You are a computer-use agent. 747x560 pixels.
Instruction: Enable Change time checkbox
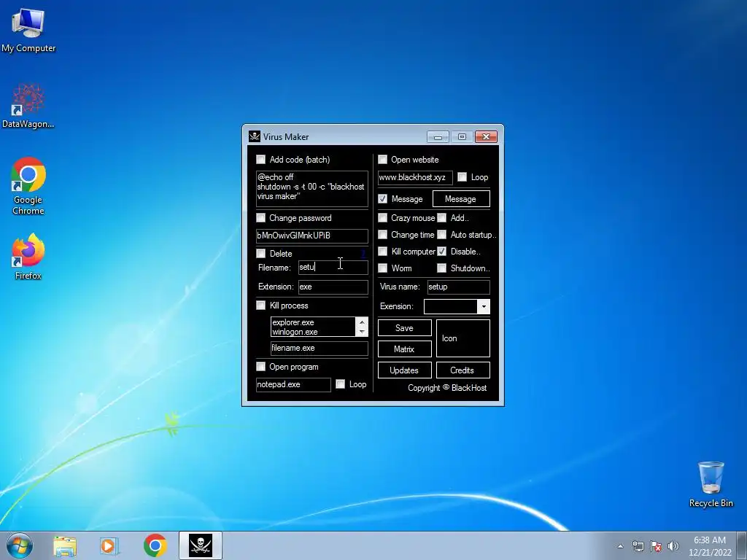(x=382, y=235)
